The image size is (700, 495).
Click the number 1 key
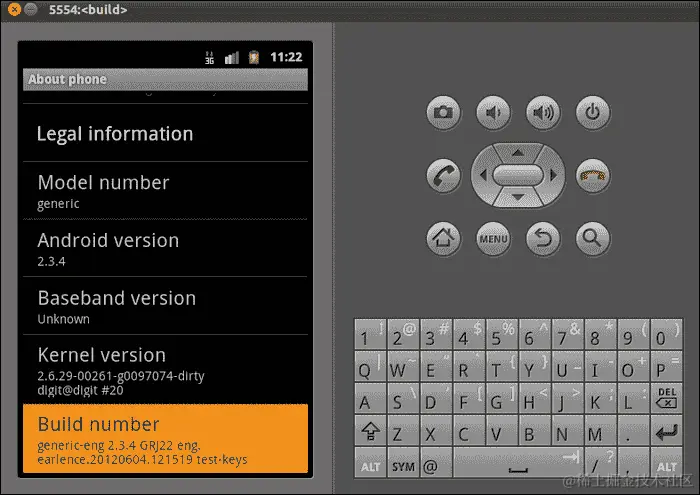370,334
